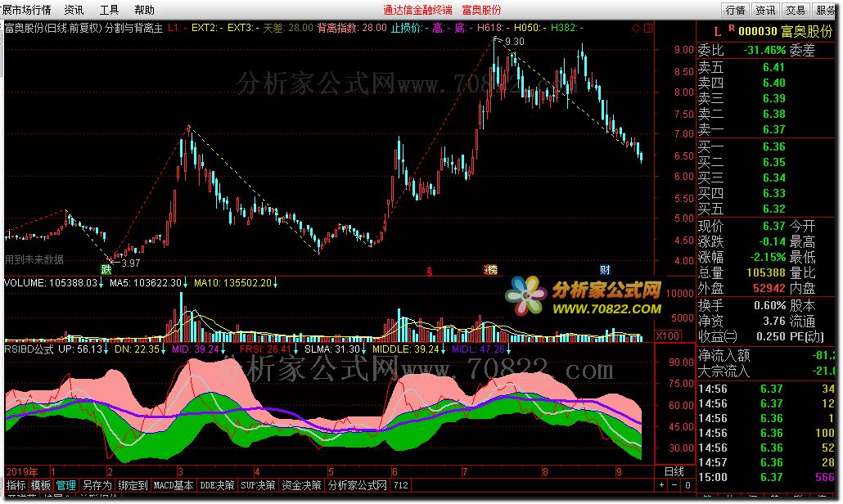Screen dimensions: 843x504
Task: Click the 总量 value 105388
Action: [766, 273]
